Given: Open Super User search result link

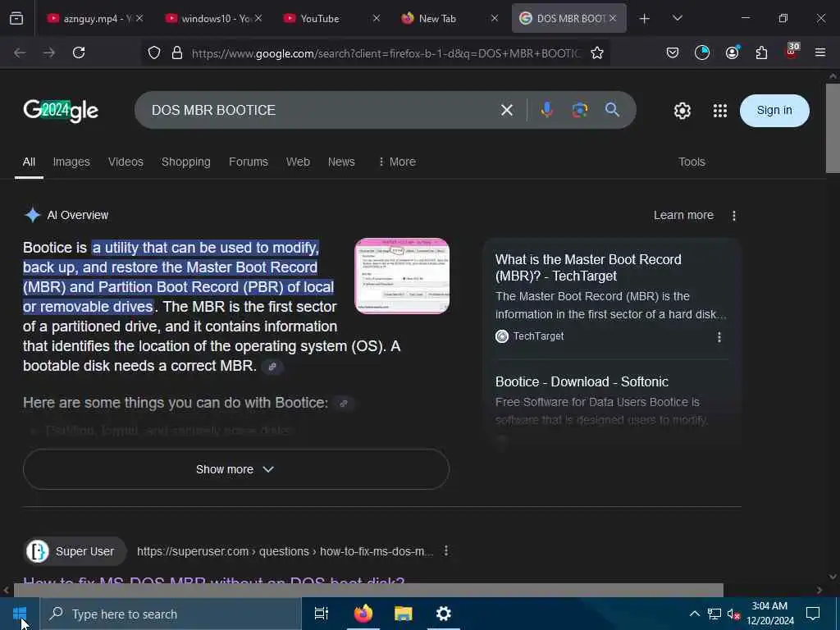Looking at the screenshot, I should (214, 582).
